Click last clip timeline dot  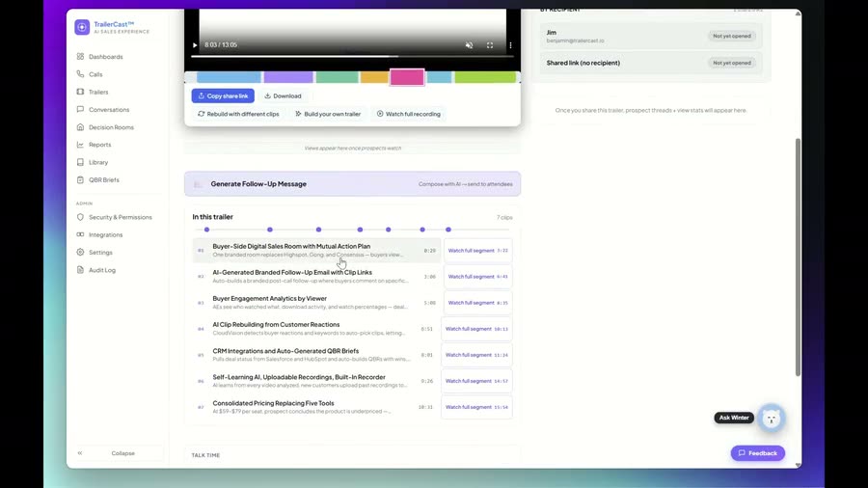point(448,230)
